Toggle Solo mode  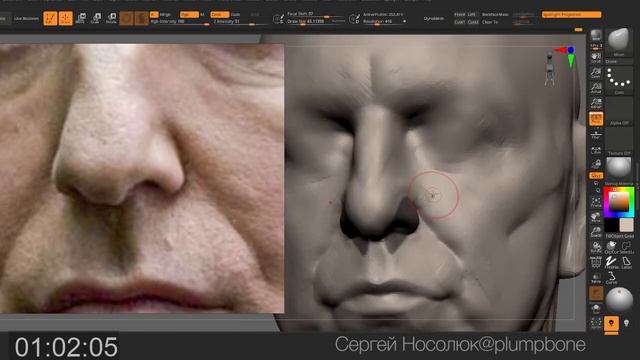click(596, 308)
